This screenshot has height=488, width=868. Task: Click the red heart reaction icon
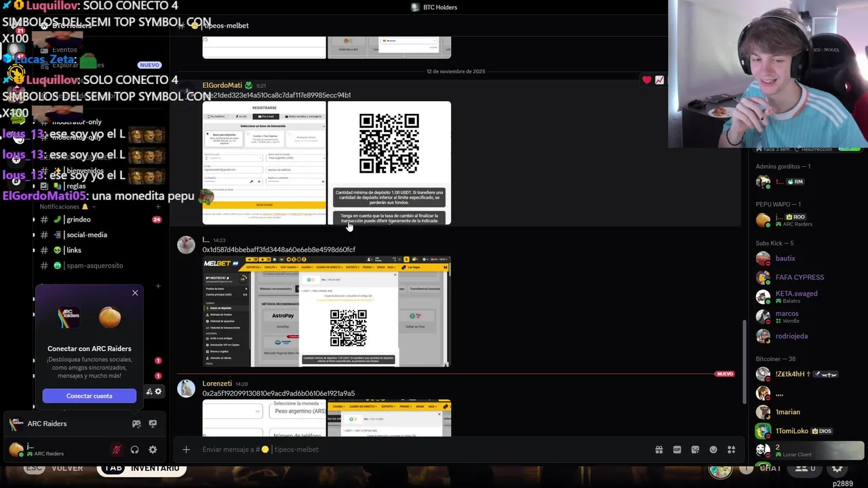coord(647,80)
